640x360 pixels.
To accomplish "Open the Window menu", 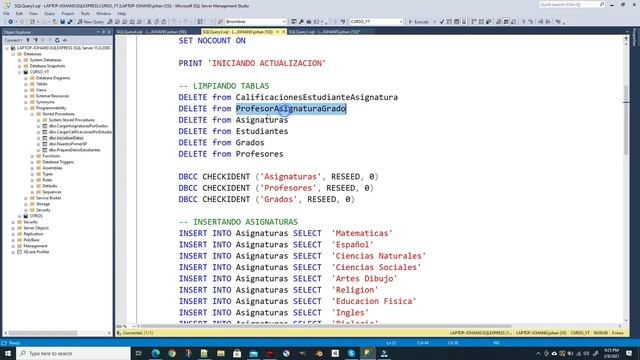I will [103, 13].
